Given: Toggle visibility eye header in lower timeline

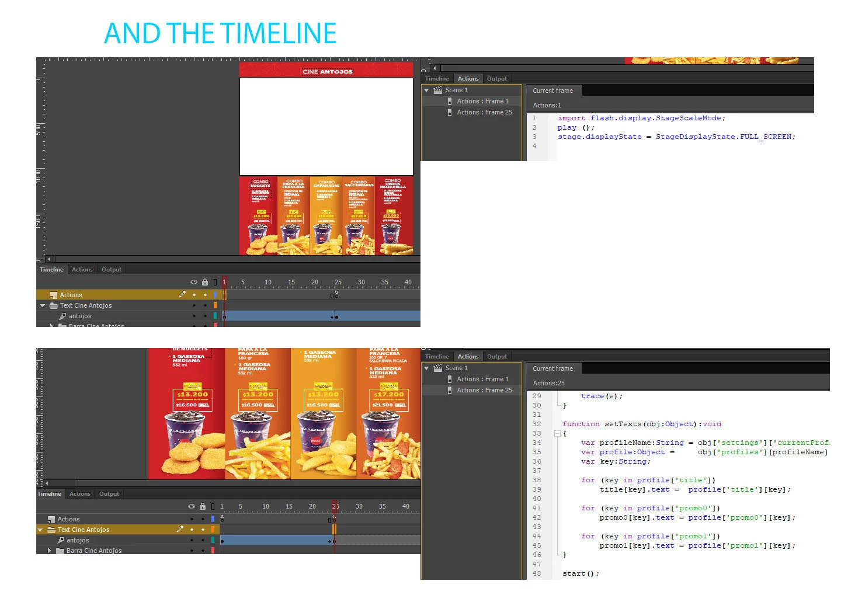Looking at the screenshot, I should [x=192, y=506].
